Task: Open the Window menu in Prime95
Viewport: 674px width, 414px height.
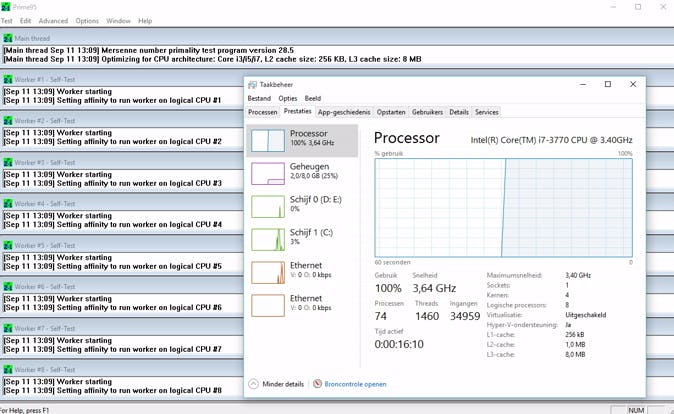Action: coord(118,21)
